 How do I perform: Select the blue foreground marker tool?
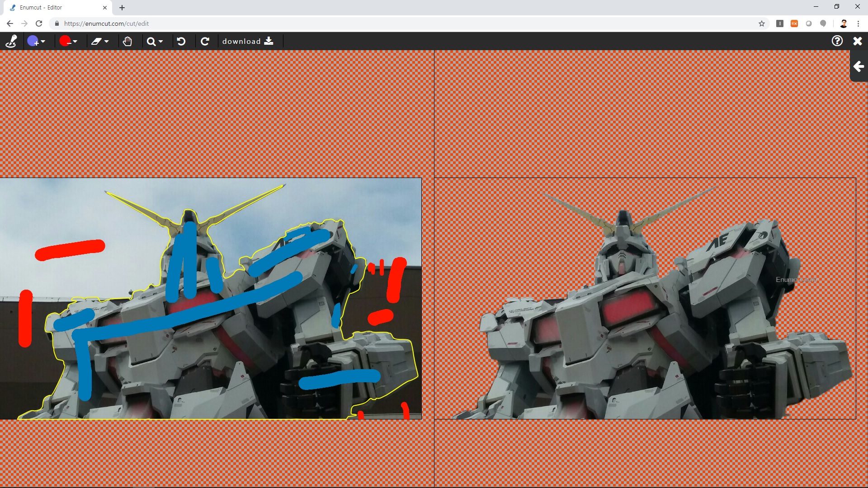[33, 41]
